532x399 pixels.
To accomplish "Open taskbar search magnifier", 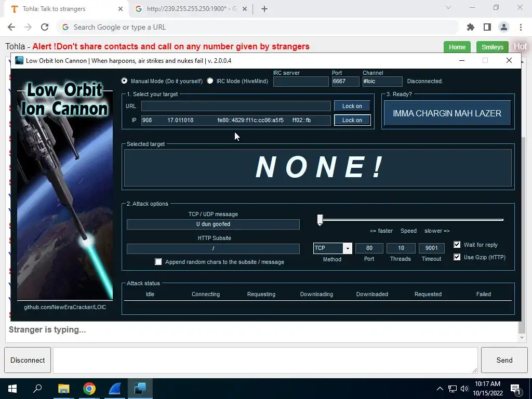I will click(37, 389).
